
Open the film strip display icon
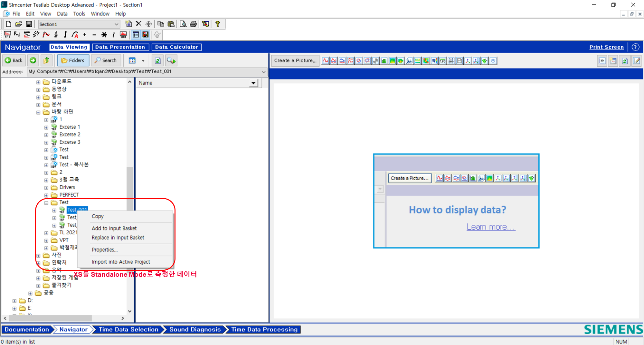pos(459,61)
